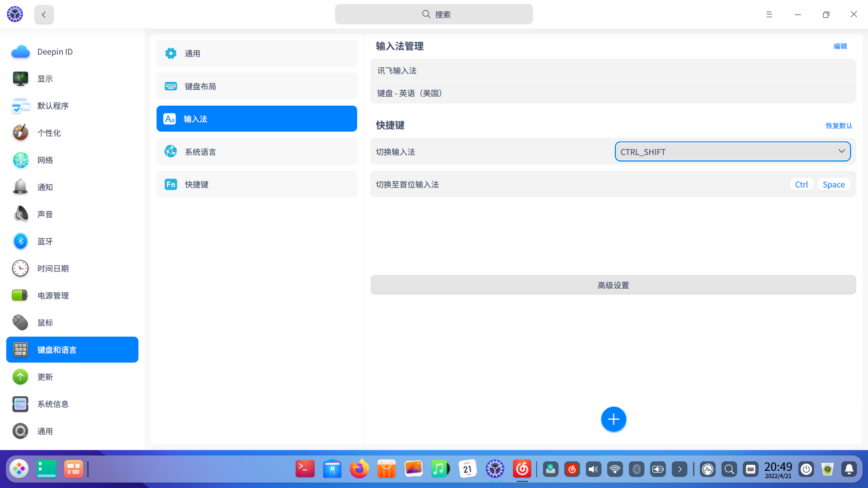Image resolution: width=868 pixels, height=488 pixels.
Task: Open 快捷键 via the Fn icon
Action: (x=170, y=184)
